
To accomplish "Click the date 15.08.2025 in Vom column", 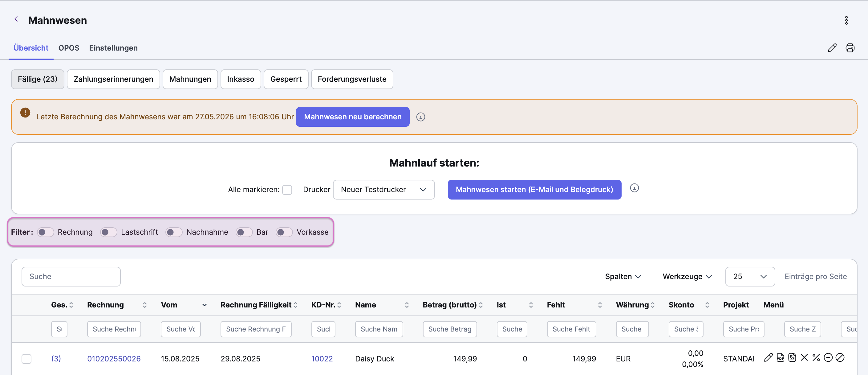I will 180,358.
